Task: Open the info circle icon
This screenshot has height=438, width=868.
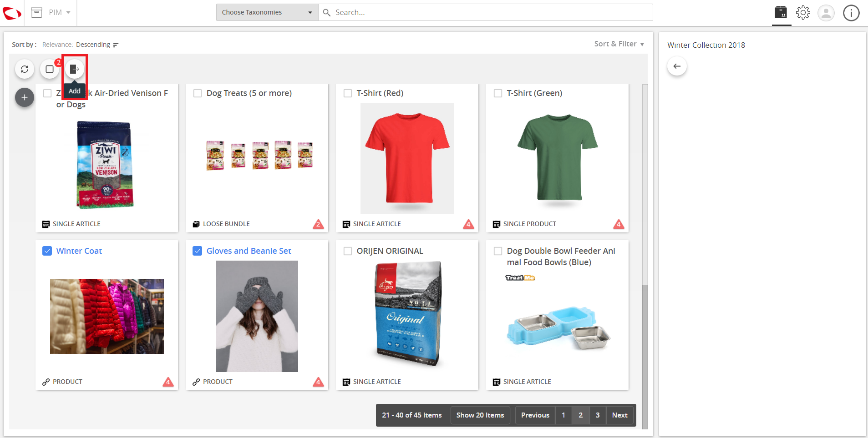Action: click(x=851, y=13)
